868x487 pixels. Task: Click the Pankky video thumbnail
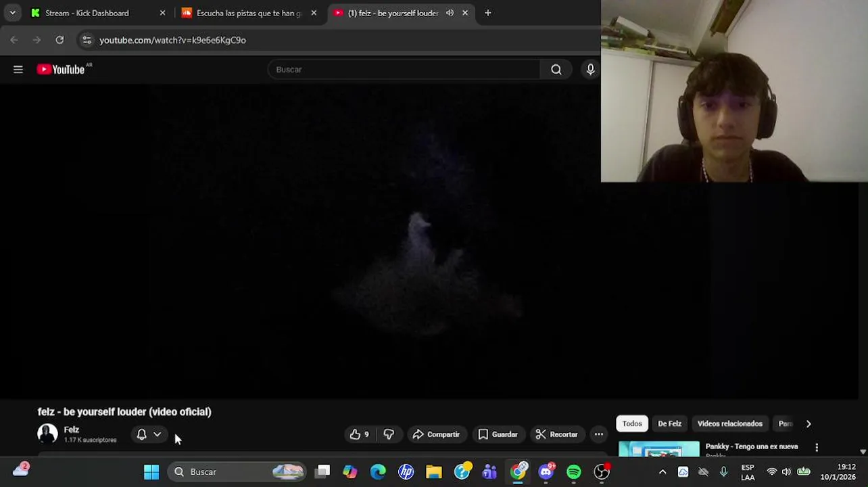tap(659, 449)
